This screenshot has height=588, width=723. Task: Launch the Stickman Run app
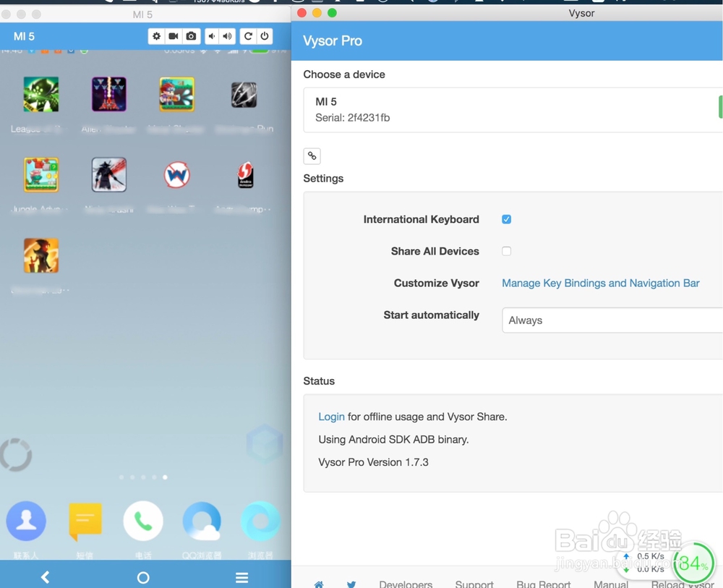coord(244,95)
